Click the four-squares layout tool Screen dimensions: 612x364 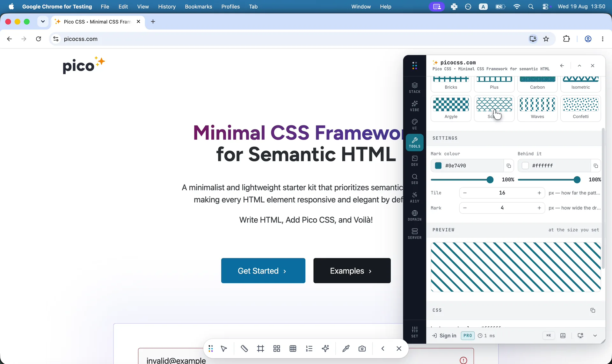click(277, 349)
